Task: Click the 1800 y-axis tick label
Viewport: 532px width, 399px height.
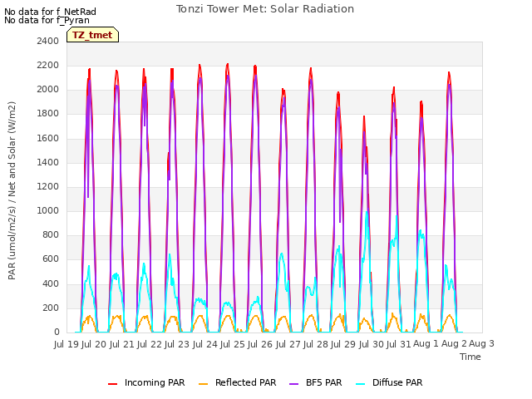Action: click(48, 114)
